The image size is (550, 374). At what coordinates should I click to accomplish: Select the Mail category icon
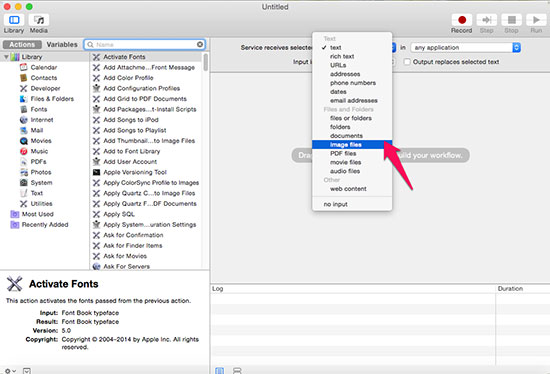24,130
